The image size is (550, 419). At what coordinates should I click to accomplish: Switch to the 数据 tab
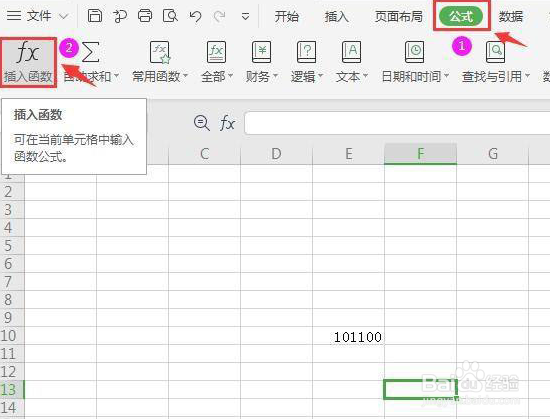pyautogui.click(x=511, y=16)
